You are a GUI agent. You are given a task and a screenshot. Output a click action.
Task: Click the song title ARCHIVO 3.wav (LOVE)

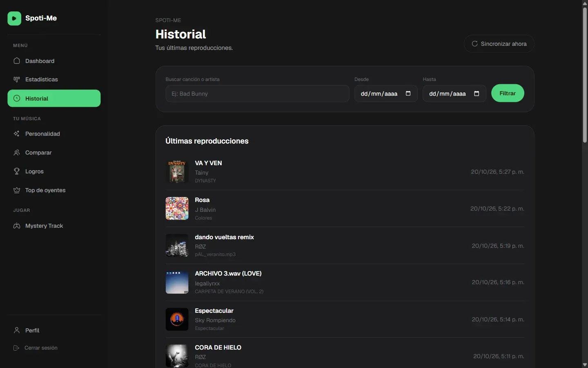(x=228, y=274)
